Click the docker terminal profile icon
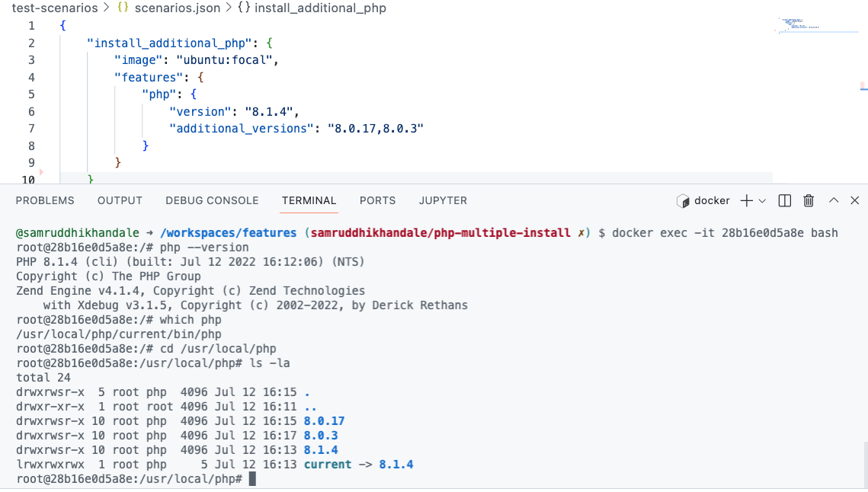868x492 pixels. 683,201
